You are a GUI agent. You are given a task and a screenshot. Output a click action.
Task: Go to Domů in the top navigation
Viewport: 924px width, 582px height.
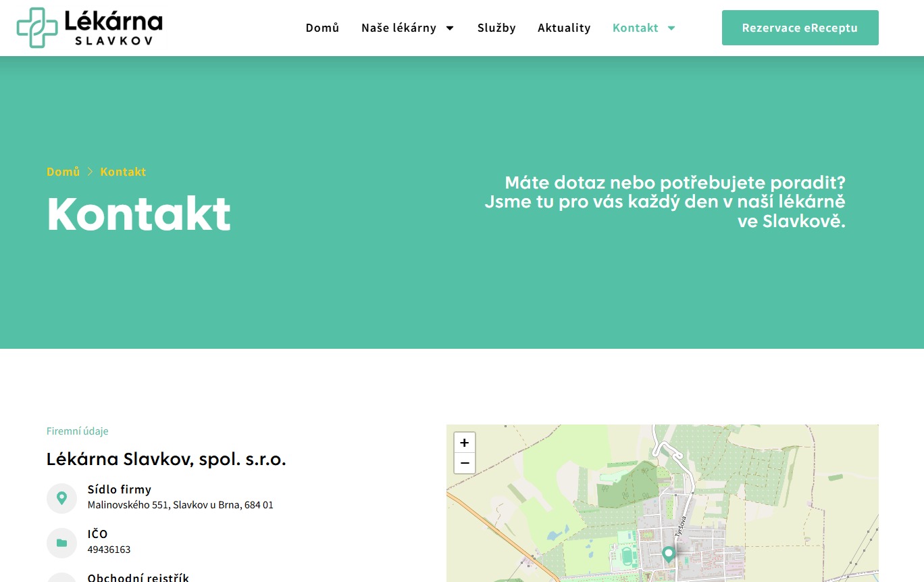click(322, 28)
